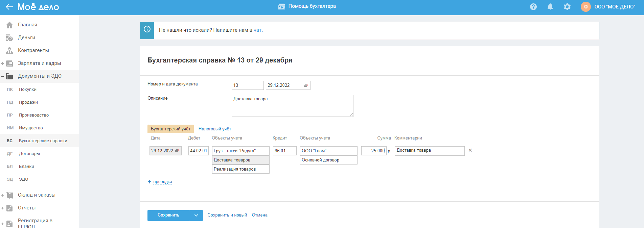Click Сохранить и новый link
The width and height of the screenshot is (644, 228).
pyautogui.click(x=227, y=215)
